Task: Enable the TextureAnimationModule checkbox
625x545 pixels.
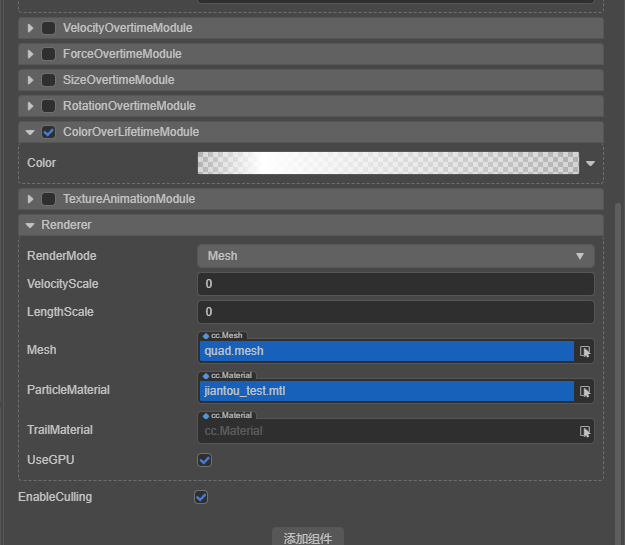Action: tap(49, 199)
